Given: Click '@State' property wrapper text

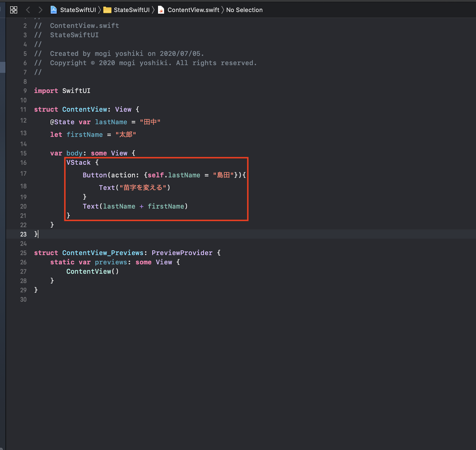Looking at the screenshot, I should 62,122.
